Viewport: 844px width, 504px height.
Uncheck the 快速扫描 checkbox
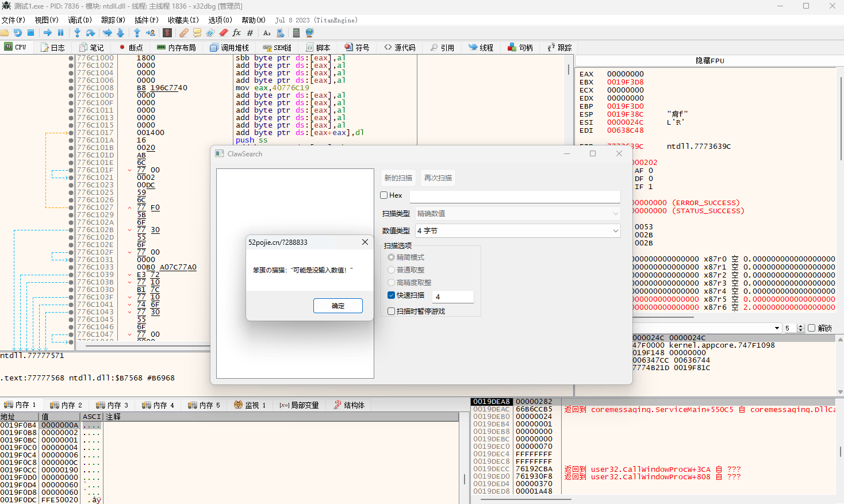(392, 295)
